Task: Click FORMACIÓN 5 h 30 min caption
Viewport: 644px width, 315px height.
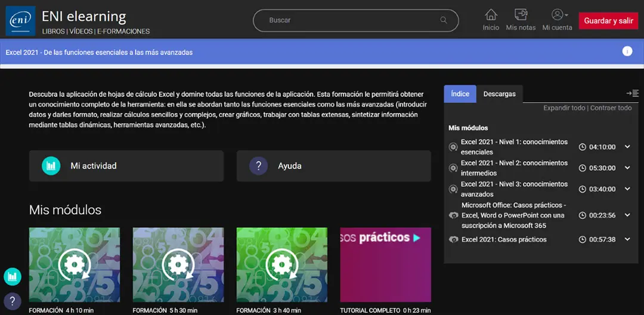Action: (165, 310)
